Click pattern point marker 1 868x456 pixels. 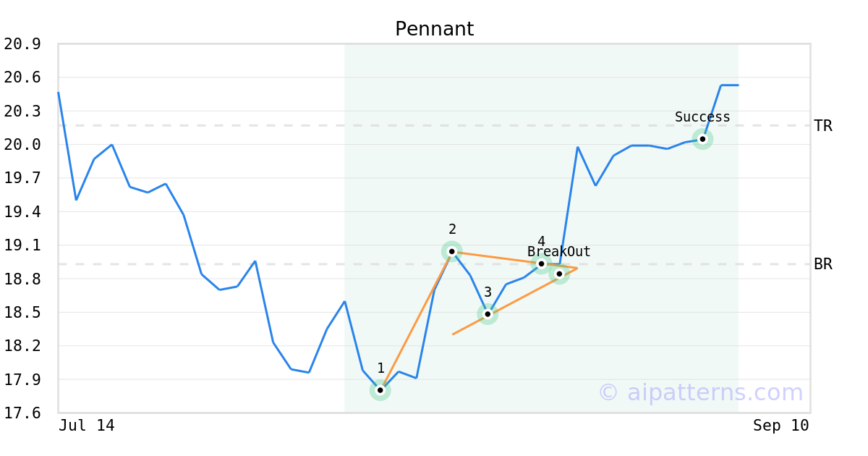click(380, 390)
